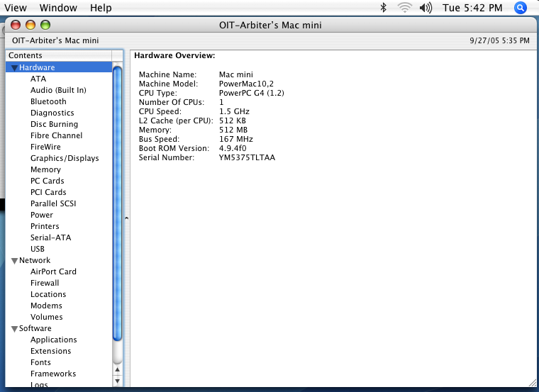Click the pane splitter handle

(x=126, y=218)
